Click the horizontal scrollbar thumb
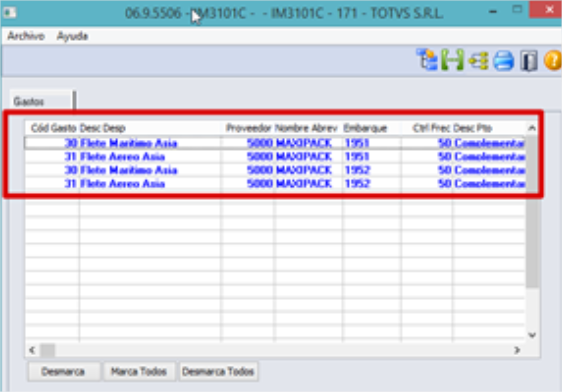The image size is (562, 392). click(47, 350)
